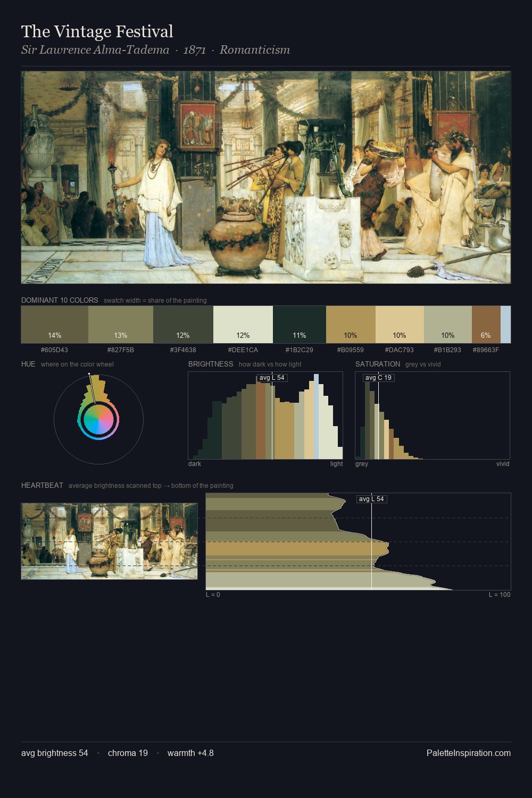The image size is (532, 798).
Task: Click the title The Vintage Festival
Action: (97, 31)
